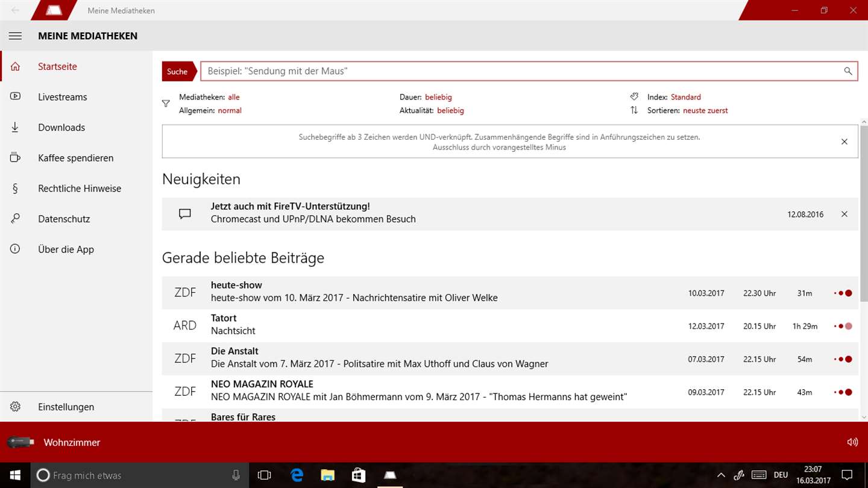Image resolution: width=868 pixels, height=488 pixels.
Task: Open Livestreams in the sidebar
Action: click(77, 97)
